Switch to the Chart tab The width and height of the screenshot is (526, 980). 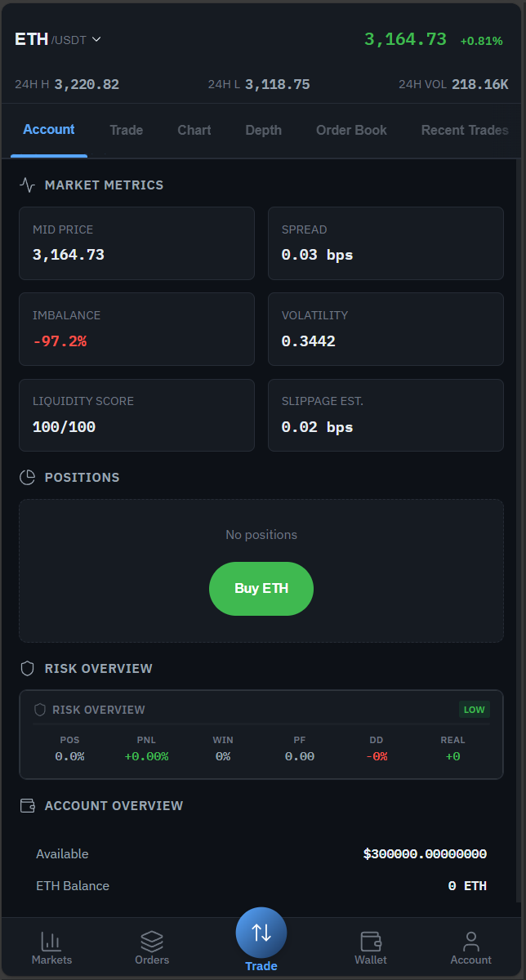(x=194, y=130)
